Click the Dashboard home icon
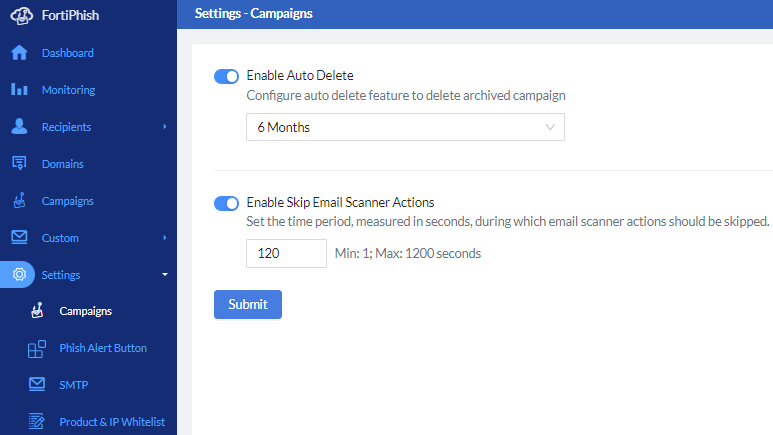Image resolution: width=773 pixels, height=435 pixels. tap(19, 53)
